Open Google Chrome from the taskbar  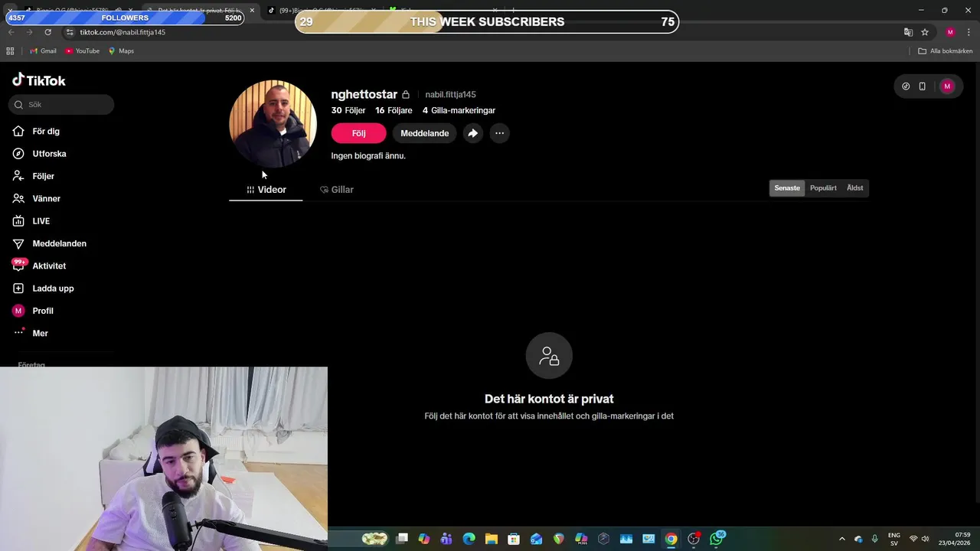click(x=671, y=539)
